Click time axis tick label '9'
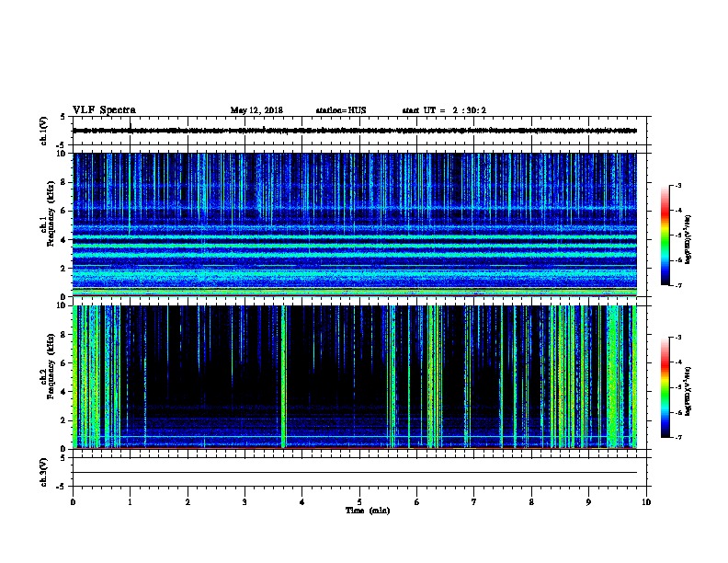The height and width of the screenshot is (563, 728). (588, 502)
